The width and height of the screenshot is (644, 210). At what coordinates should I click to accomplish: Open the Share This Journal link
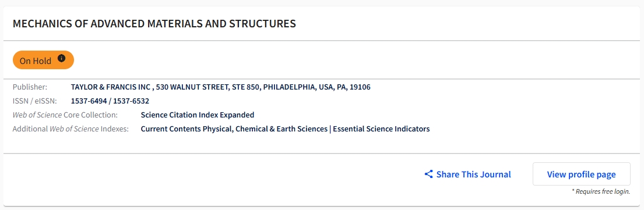[x=467, y=175]
